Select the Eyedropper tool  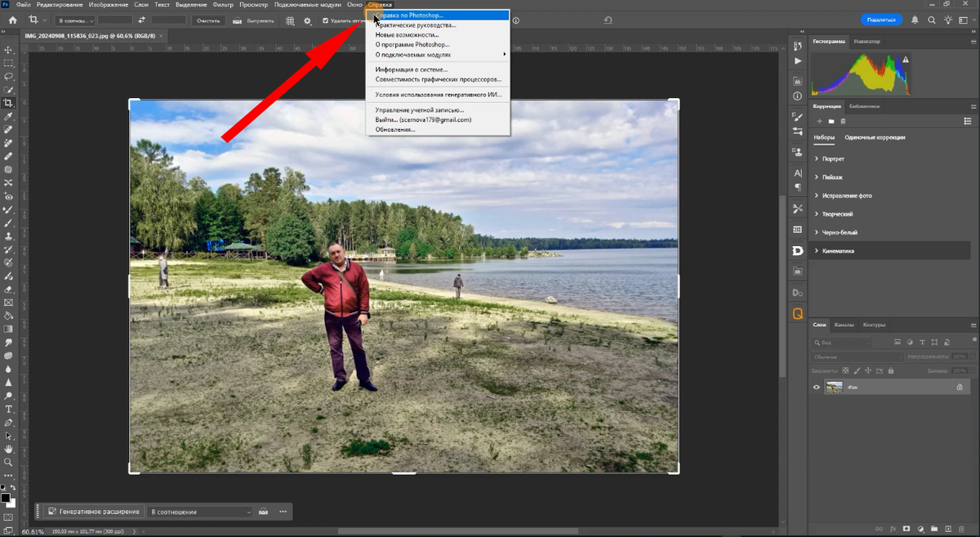(x=9, y=117)
